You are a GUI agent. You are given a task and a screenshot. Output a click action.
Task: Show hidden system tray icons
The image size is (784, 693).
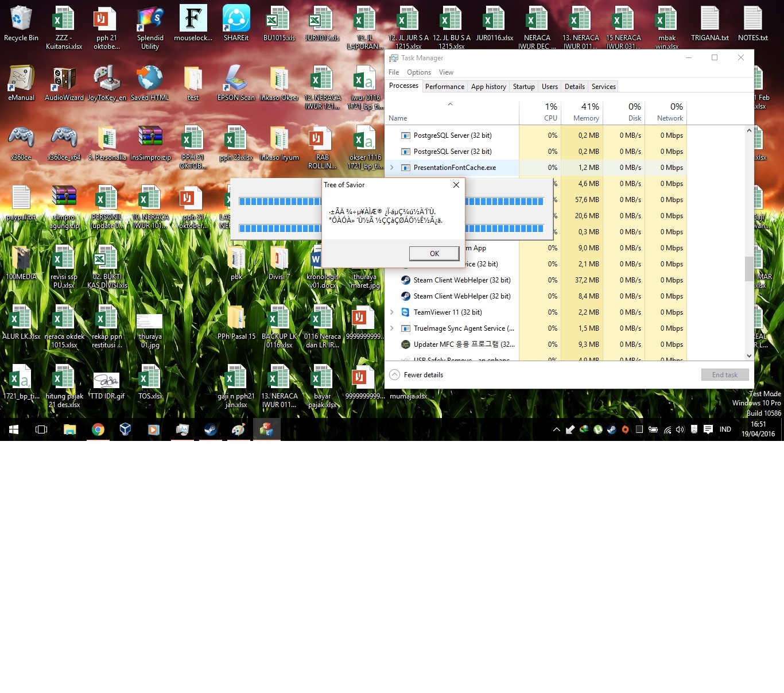pos(556,429)
